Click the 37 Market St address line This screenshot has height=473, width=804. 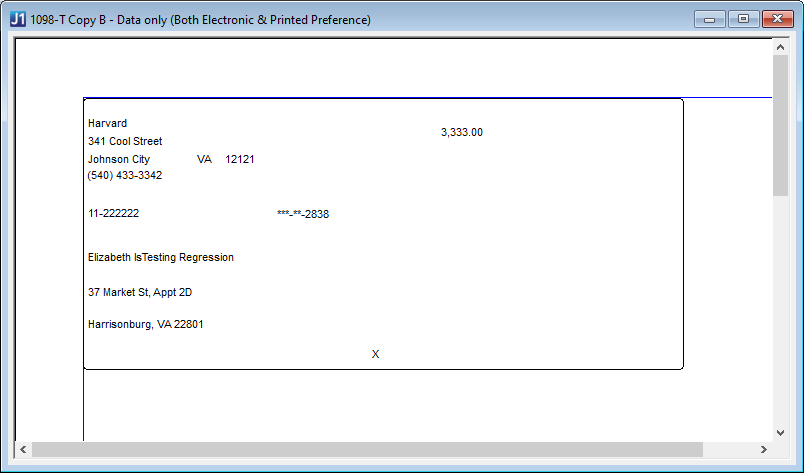coord(140,292)
